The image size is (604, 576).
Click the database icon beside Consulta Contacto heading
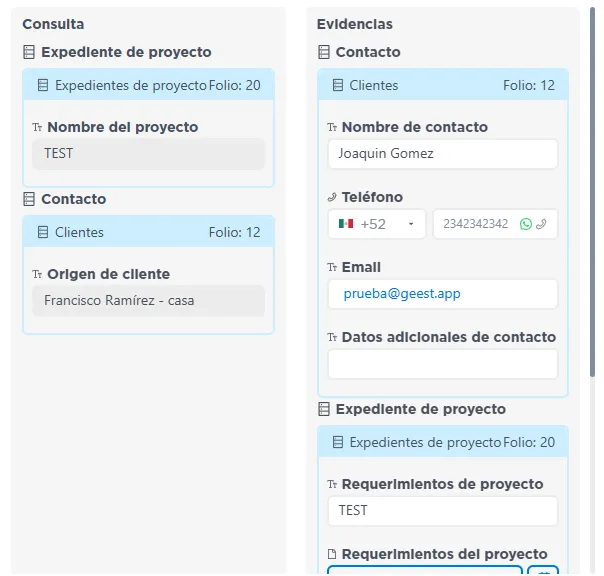[29, 199]
